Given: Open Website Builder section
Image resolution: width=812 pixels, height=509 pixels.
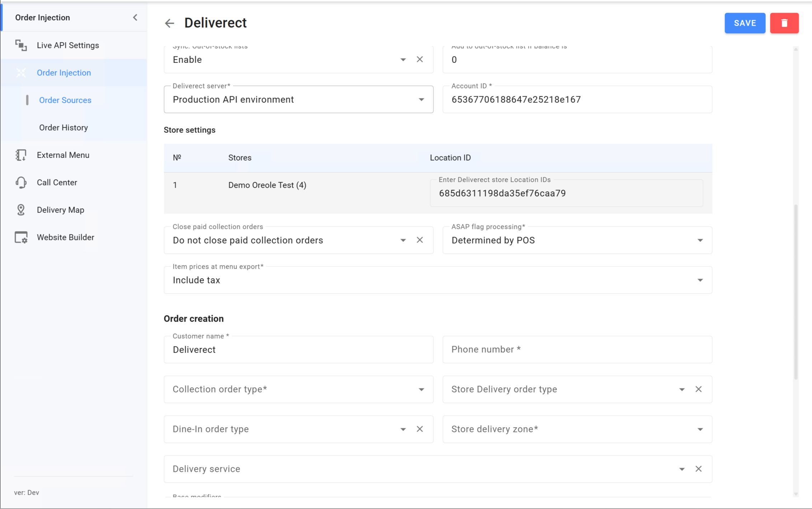Looking at the screenshot, I should (74, 237).
